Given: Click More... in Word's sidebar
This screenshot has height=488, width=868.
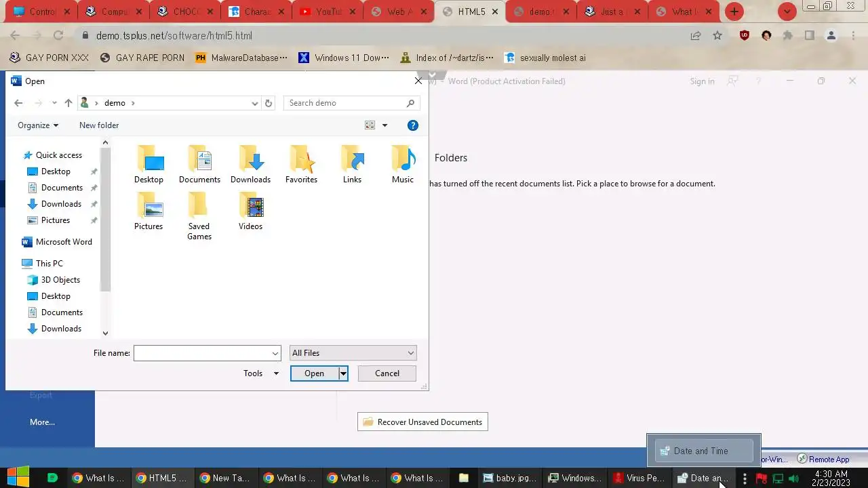Looking at the screenshot, I should point(42,422).
